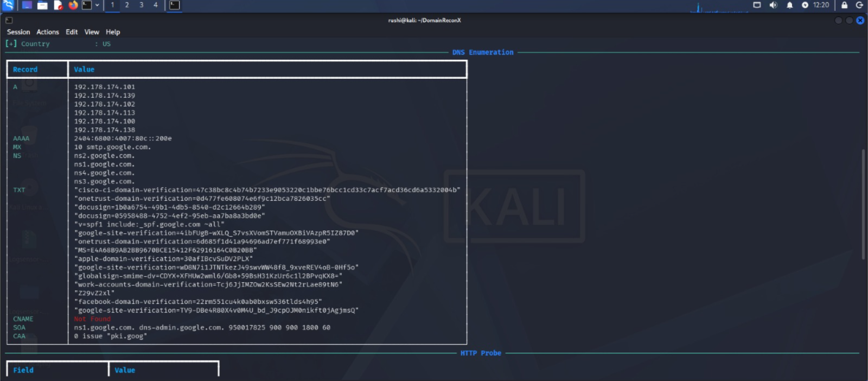
Task: Expand the terminal launcher dropdown arrow
Action: 97,5
